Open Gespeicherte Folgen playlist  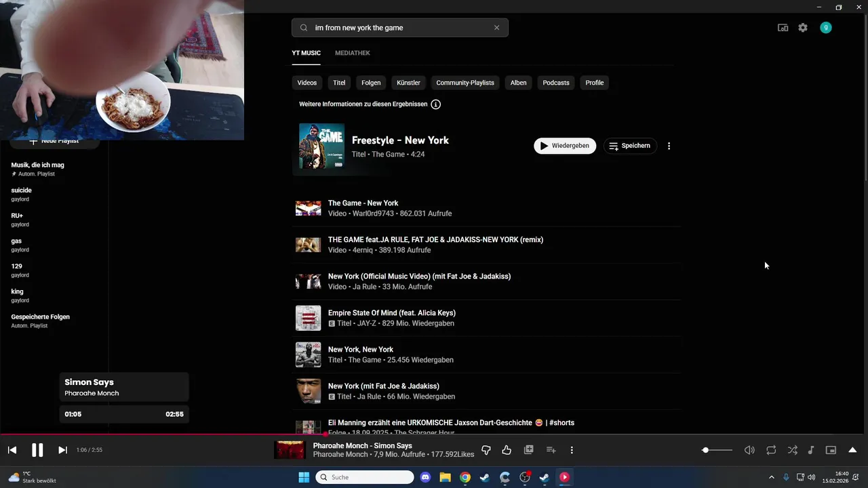point(54,321)
